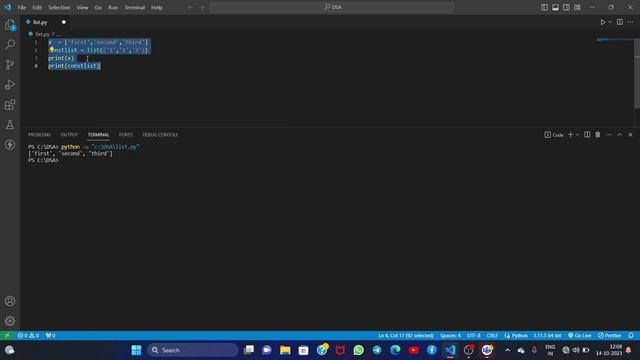
Task: Create a new terminal with plus icon
Action: coord(571,135)
